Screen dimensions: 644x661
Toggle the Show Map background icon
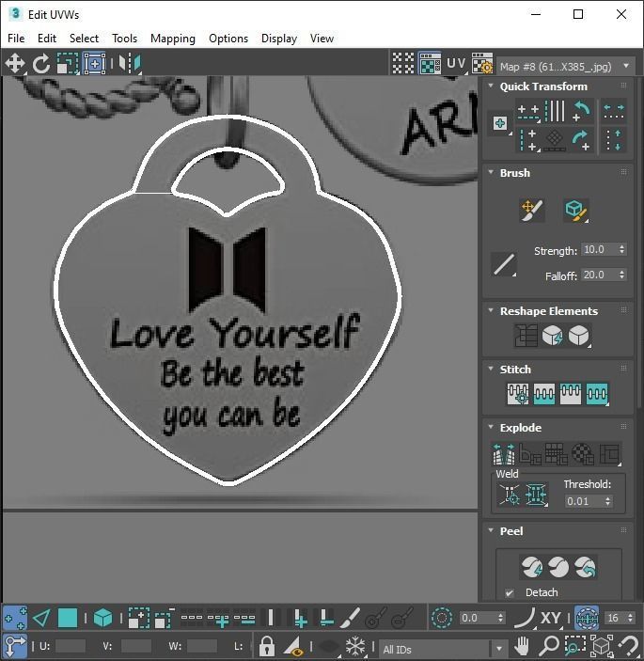pos(430,63)
